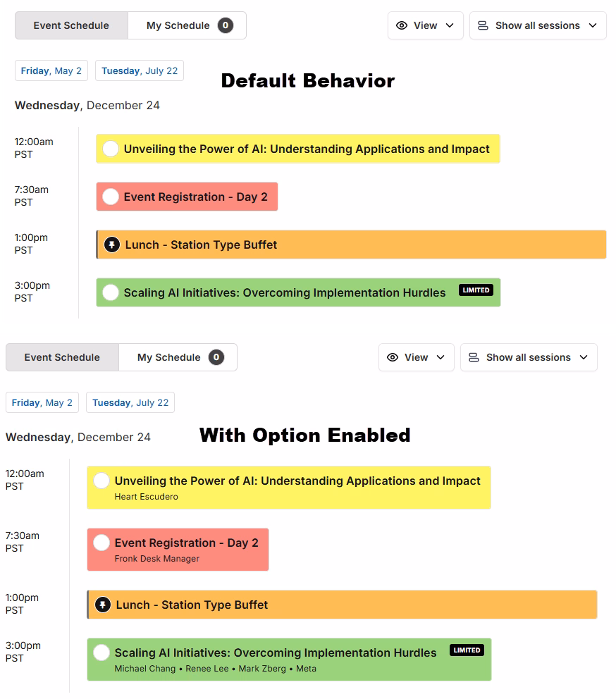This screenshot has height=699, width=616.
Task: Toggle the circle on top Unveiling the Power of AI session
Action: pyautogui.click(x=111, y=149)
